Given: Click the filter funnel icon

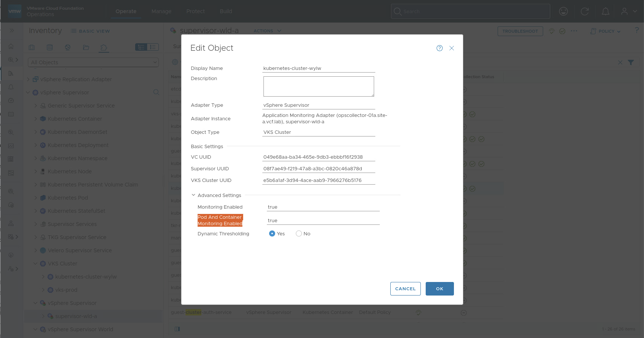Looking at the screenshot, I should tap(631, 62).
